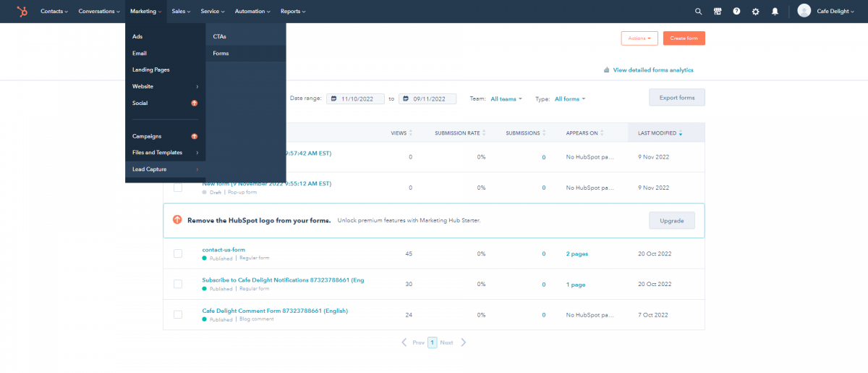Screen dimensions: 868x373
Task: Click the upgrade arrow icon beside Campaigns
Action: click(x=194, y=136)
